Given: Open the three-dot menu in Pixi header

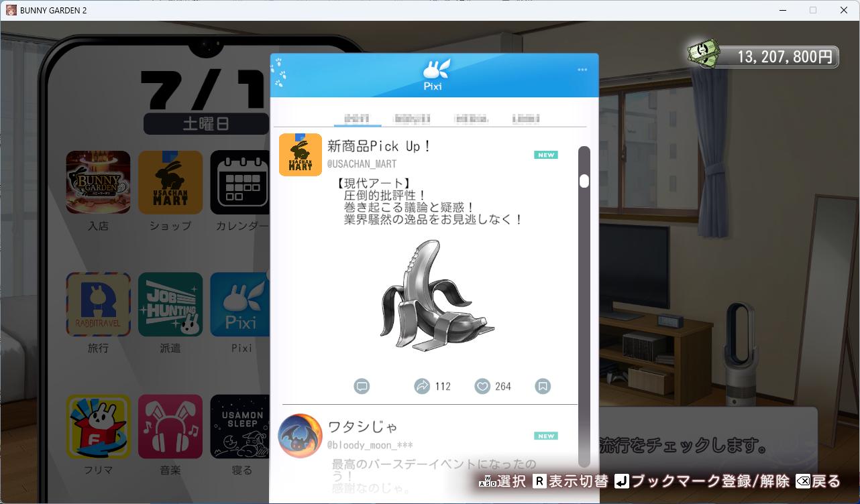Looking at the screenshot, I should 582,70.
